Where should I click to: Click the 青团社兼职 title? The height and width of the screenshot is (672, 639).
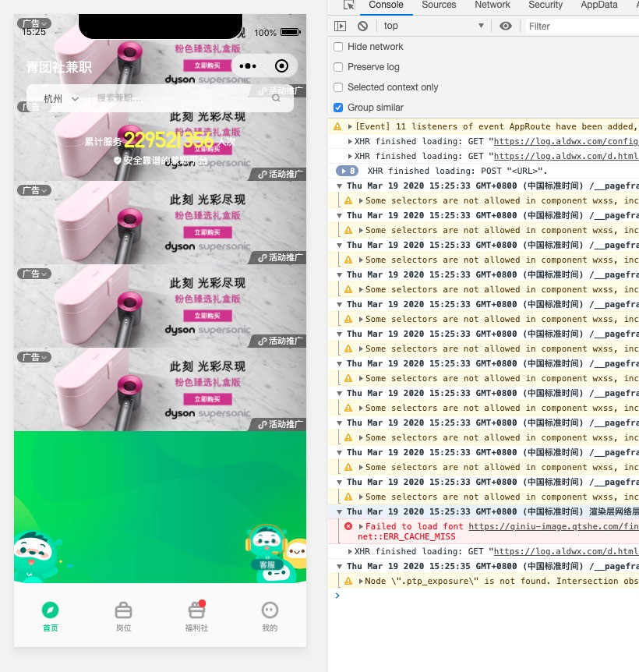[58, 67]
